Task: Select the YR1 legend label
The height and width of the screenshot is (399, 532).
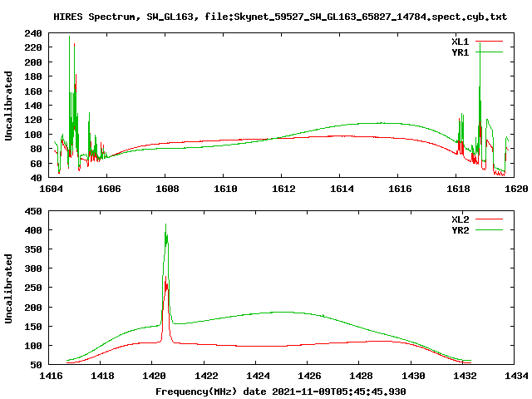Action: [460, 52]
